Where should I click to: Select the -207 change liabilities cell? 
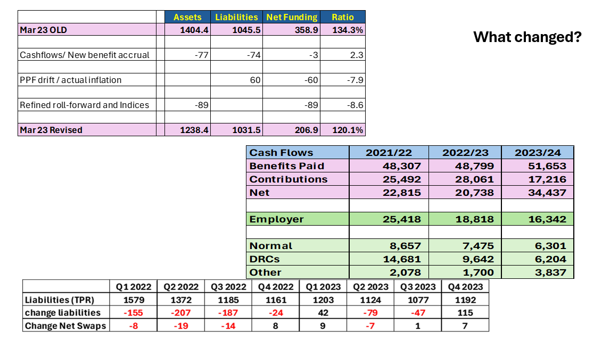pos(182,312)
